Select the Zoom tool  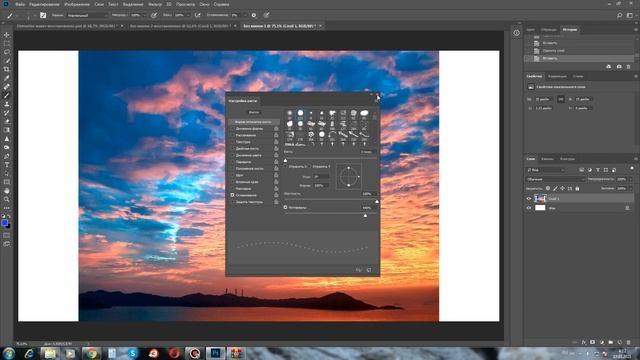coord(7,199)
